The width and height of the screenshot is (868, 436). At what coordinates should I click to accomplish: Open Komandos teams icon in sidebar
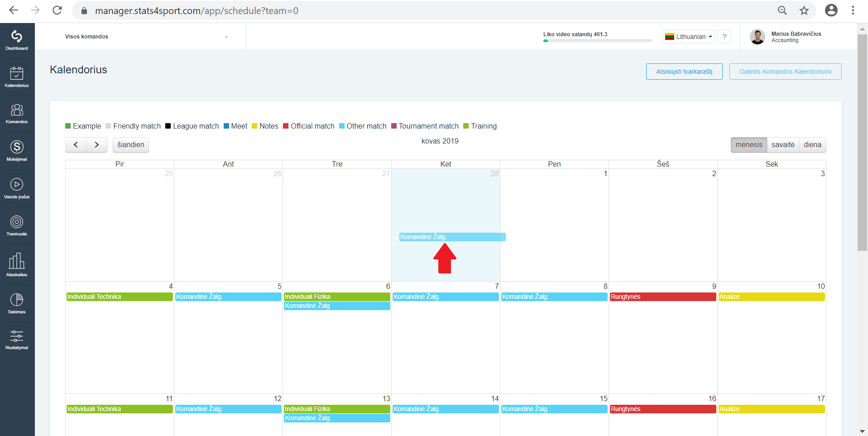[x=17, y=114]
